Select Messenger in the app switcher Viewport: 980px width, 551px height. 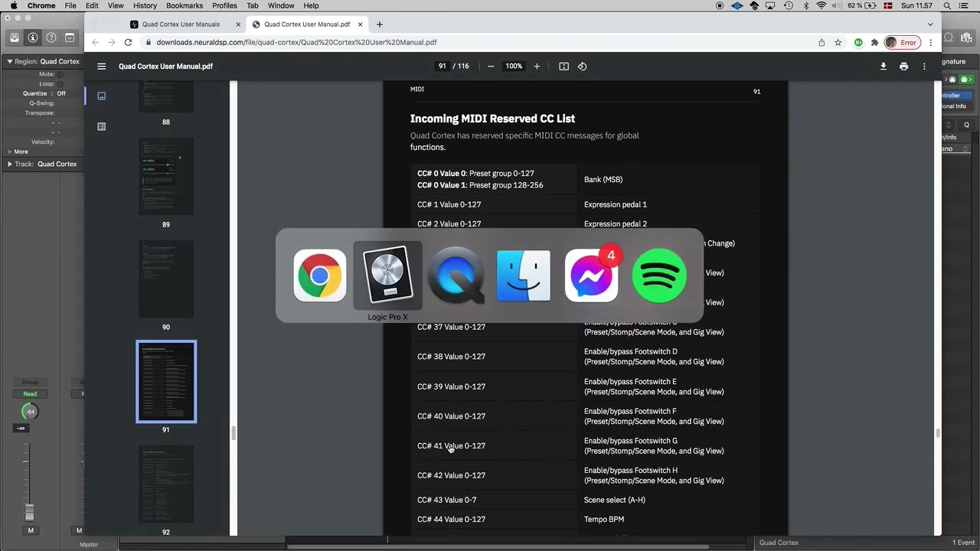[x=591, y=275]
